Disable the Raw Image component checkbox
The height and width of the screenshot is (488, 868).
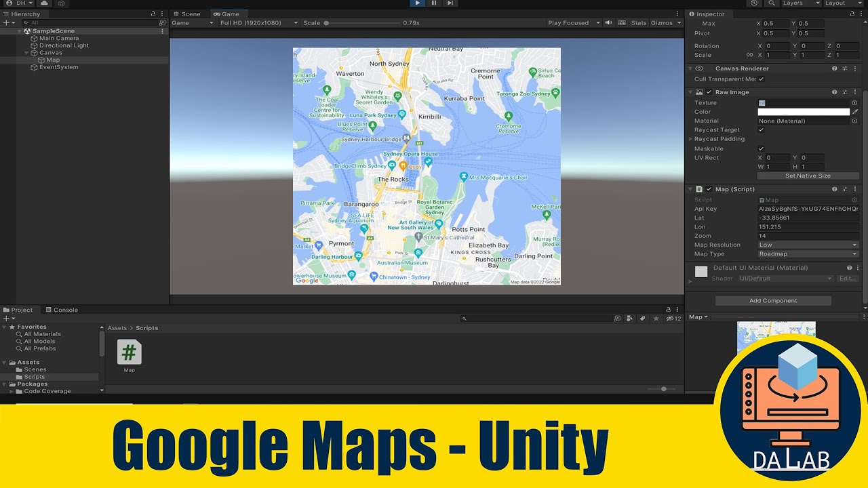click(x=709, y=92)
